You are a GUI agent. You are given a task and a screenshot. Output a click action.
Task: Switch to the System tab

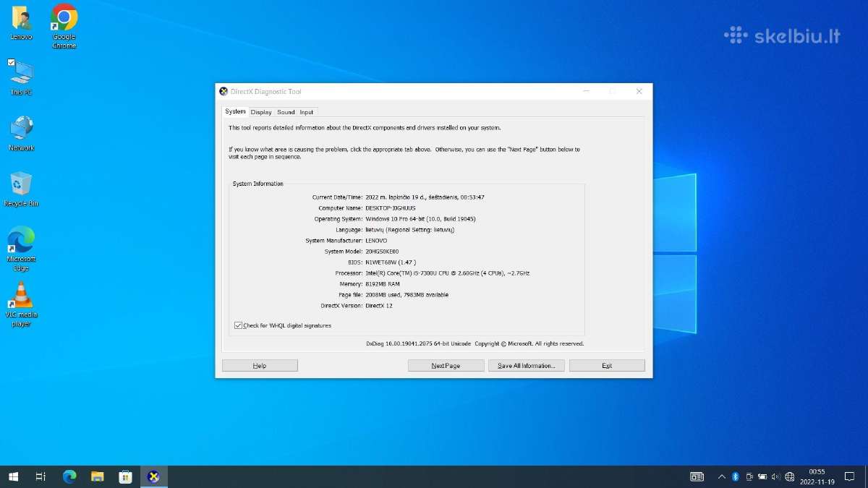(235, 111)
